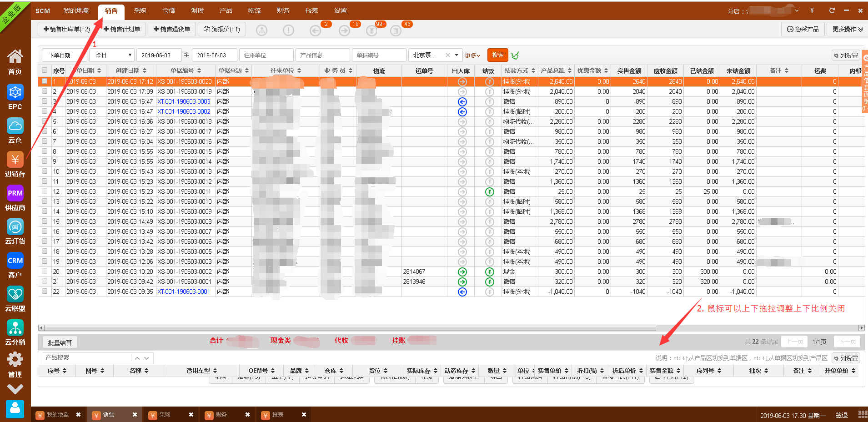
Task: Click the orange 搜索 search button
Action: (x=498, y=55)
